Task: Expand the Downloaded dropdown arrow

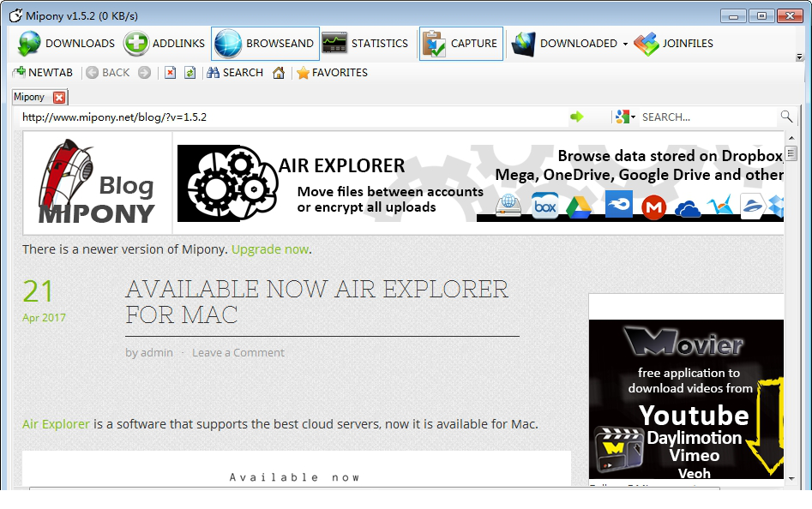Action: coord(625,44)
